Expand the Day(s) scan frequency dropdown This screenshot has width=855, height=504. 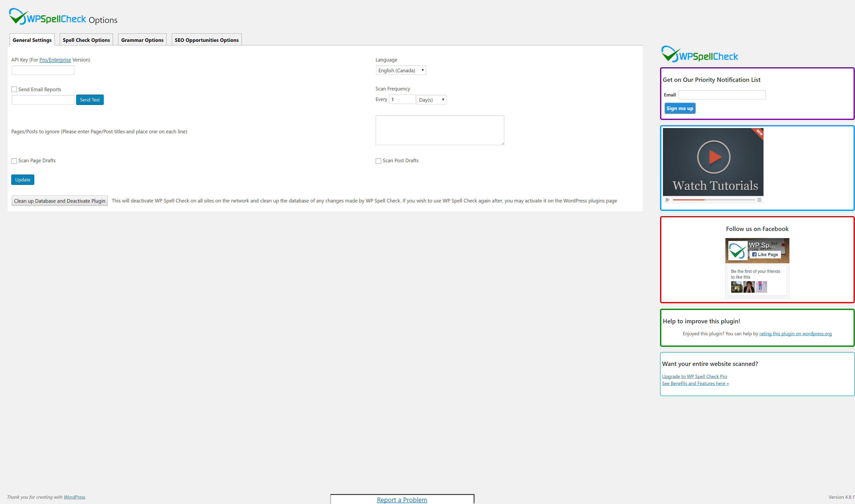[431, 100]
